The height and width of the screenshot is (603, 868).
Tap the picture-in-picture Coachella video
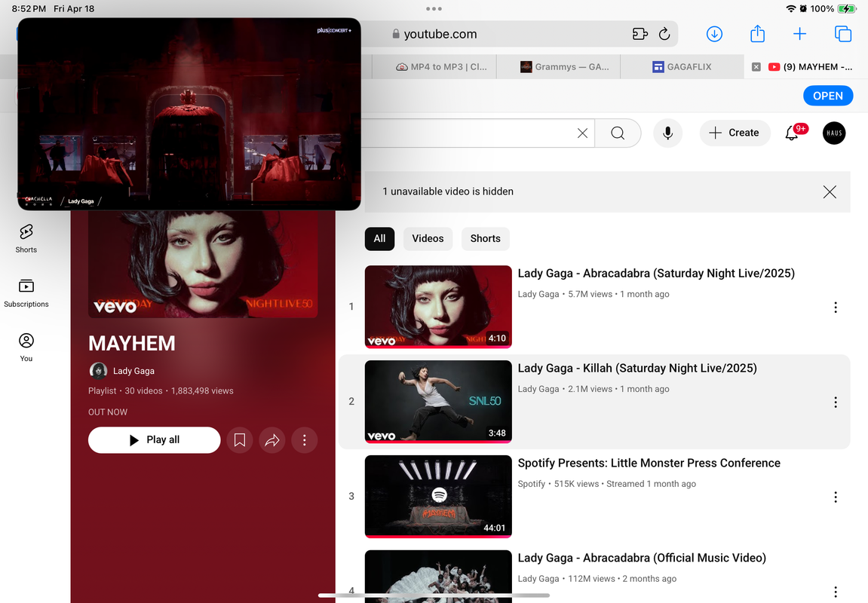tap(189, 114)
